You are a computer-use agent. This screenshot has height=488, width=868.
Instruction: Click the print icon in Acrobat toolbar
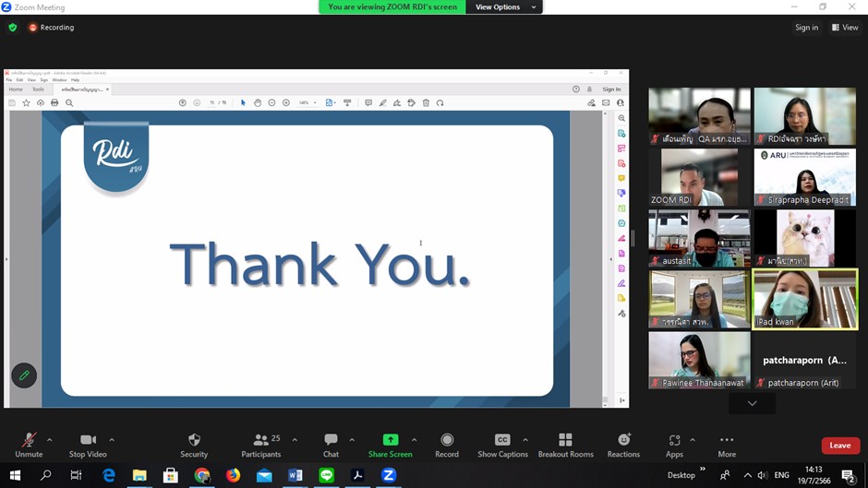(54, 103)
